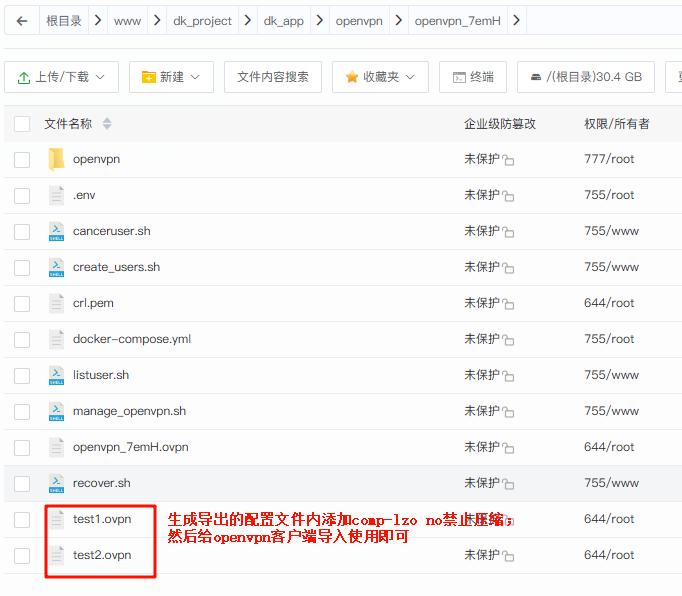Open the 新建 dropdown menu
The image size is (682, 596).
(171, 77)
